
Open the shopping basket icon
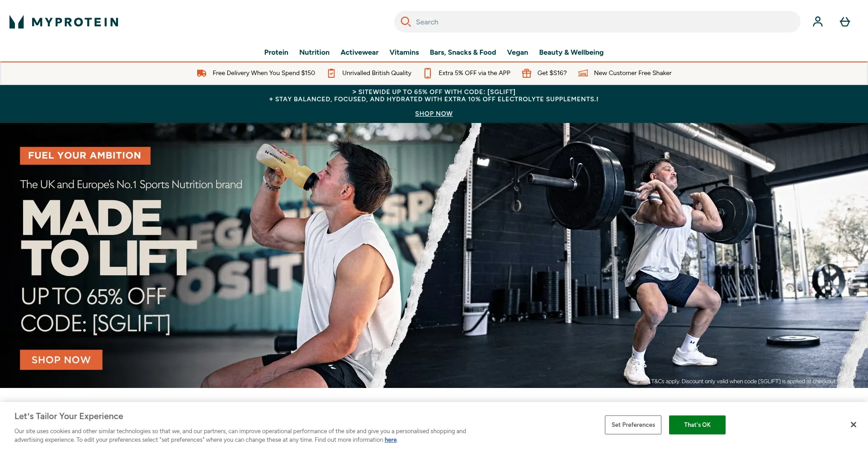(844, 22)
